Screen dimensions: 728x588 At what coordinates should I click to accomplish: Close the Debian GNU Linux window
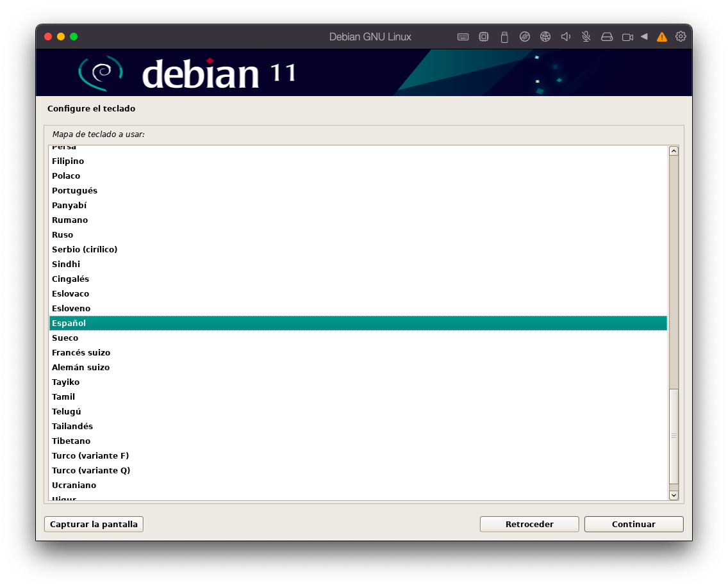[48, 37]
